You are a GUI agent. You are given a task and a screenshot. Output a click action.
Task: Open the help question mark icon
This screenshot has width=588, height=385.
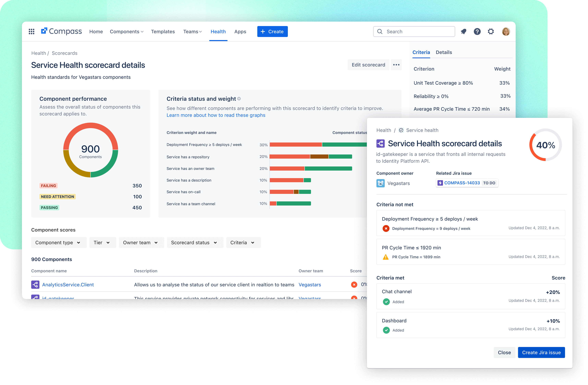pos(477,32)
